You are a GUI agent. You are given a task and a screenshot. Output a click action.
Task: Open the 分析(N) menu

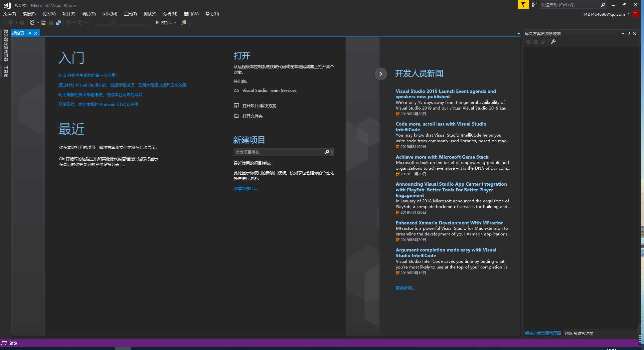170,14
